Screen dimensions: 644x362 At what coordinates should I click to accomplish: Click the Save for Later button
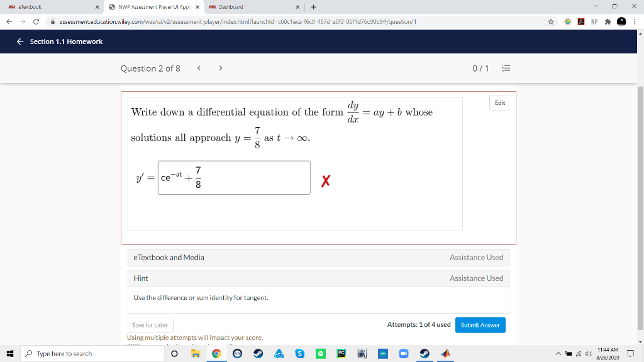150,325
